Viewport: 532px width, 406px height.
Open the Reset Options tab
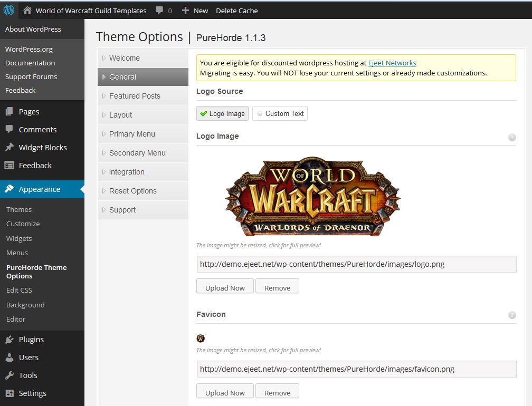[x=143, y=191]
